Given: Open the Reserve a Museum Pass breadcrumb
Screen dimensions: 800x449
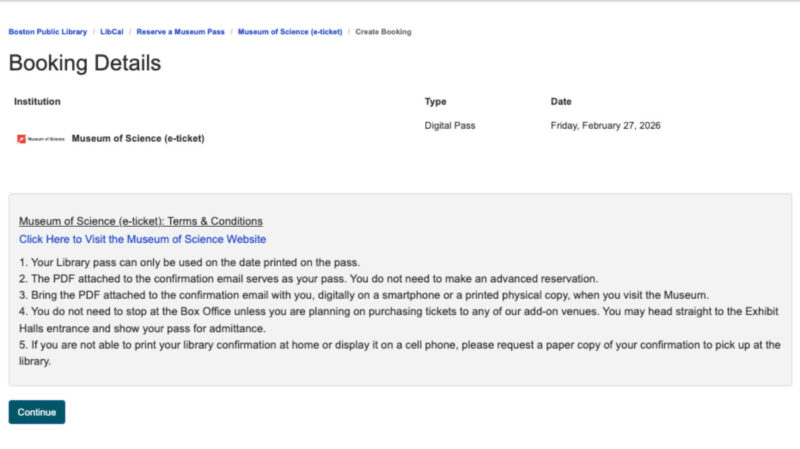Looking at the screenshot, I should coord(180,32).
